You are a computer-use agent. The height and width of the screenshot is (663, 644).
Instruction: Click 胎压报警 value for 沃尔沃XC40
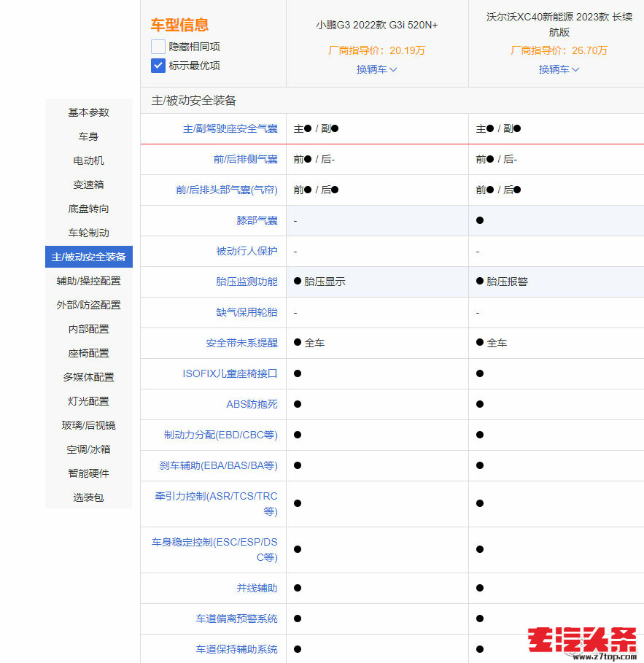[507, 282]
